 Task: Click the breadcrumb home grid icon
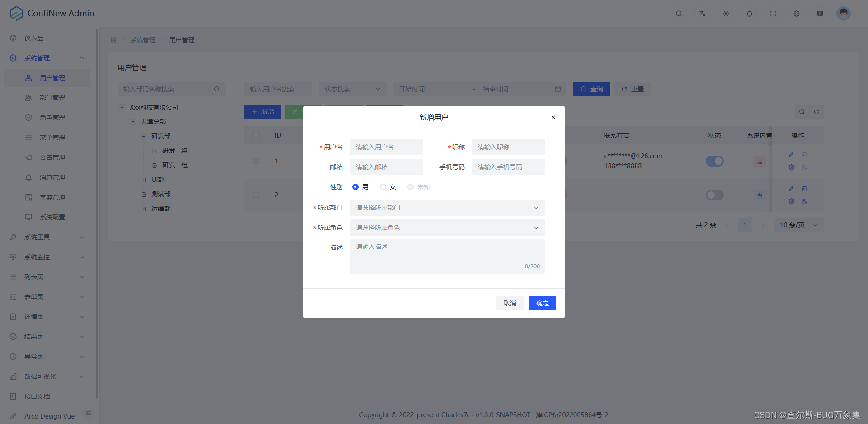113,40
